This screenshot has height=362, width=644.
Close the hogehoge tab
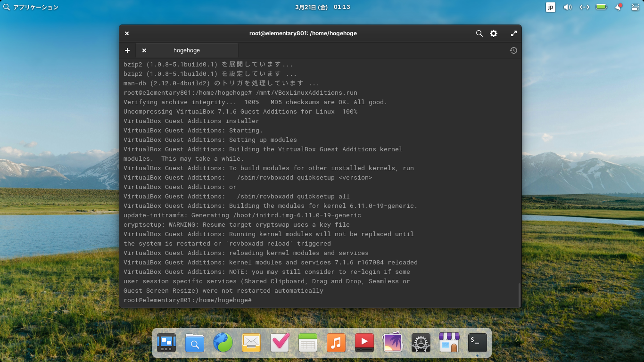144,50
